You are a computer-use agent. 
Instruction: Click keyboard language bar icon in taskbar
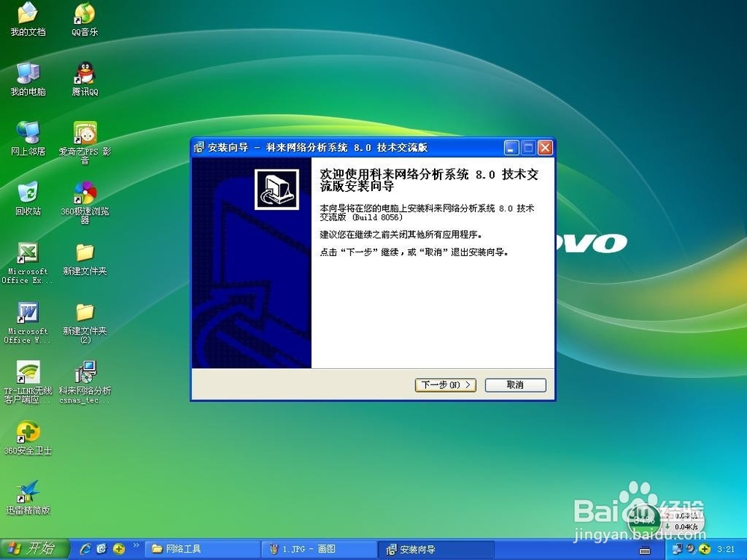(645, 550)
